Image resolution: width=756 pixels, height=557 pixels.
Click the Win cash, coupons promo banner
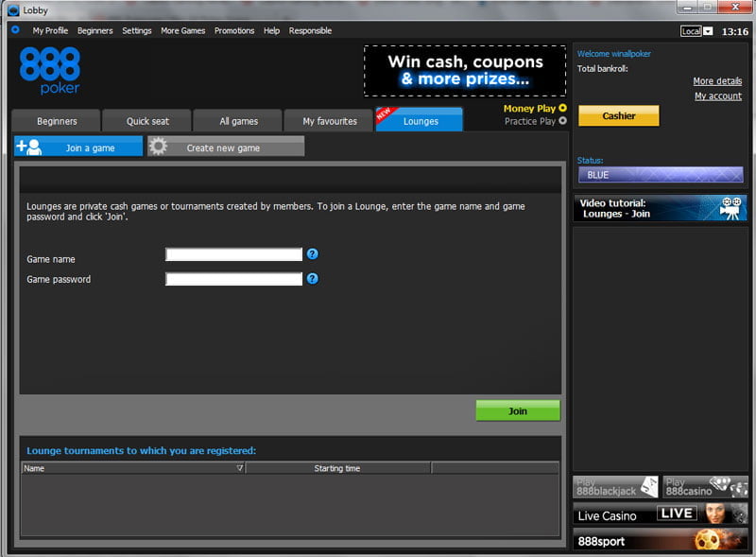coord(465,71)
